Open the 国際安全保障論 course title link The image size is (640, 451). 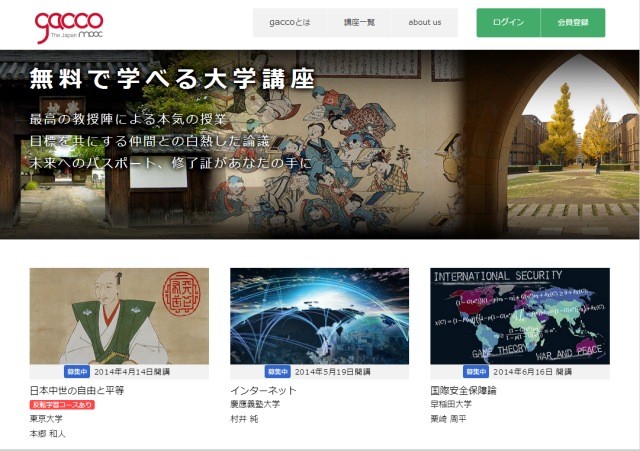(463, 391)
